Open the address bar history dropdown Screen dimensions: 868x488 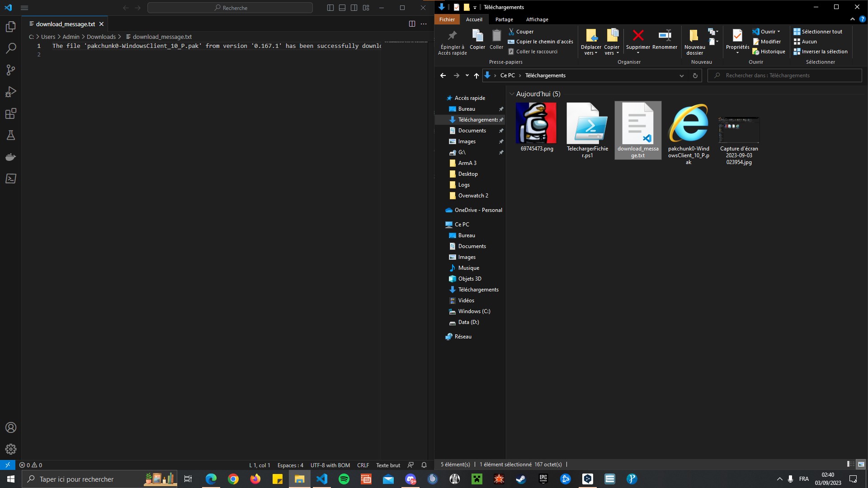click(681, 75)
